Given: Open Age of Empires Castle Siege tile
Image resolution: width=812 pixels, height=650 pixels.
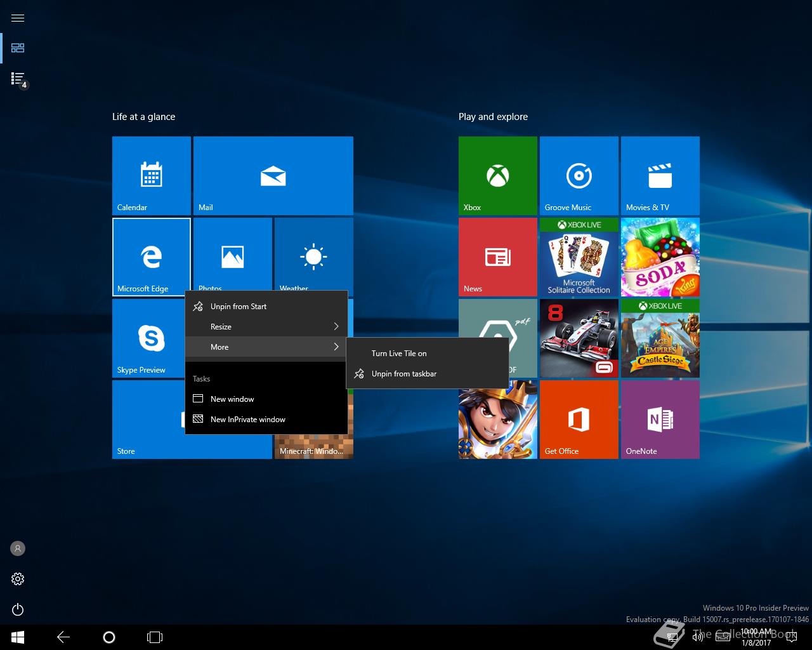Looking at the screenshot, I should (x=660, y=338).
